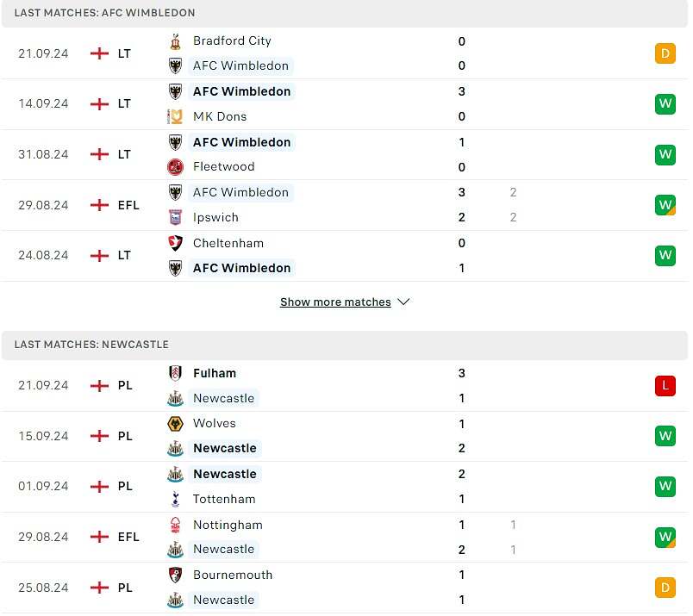The image size is (693, 616).
Task: Click the England flag on 29.08.24 Ipswich match
Action: click(x=100, y=205)
